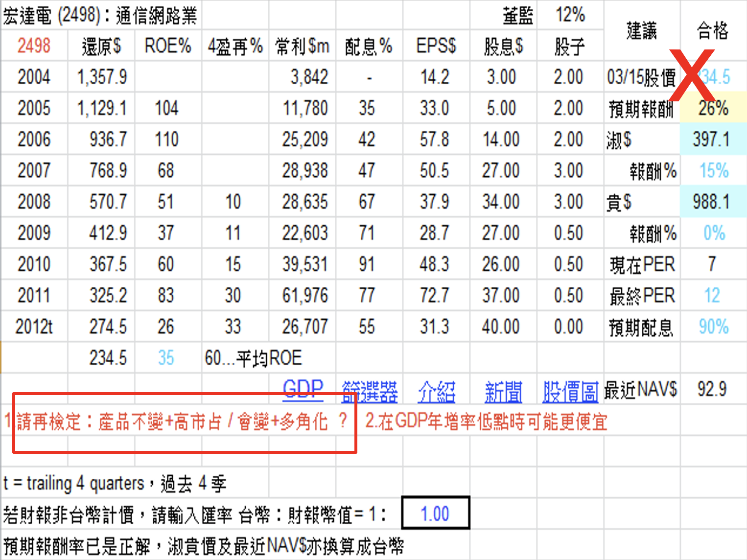Select the 2005 year cell
747x560 pixels.
click(34, 108)
